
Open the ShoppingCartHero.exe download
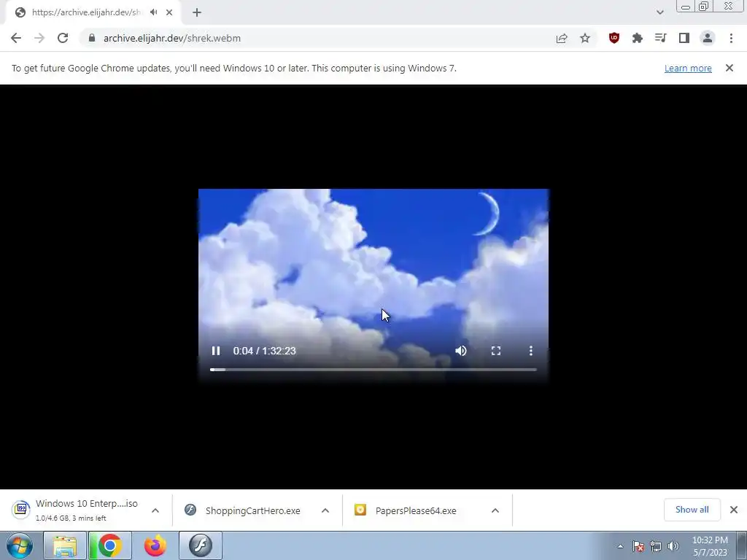[x=243, y=510]
